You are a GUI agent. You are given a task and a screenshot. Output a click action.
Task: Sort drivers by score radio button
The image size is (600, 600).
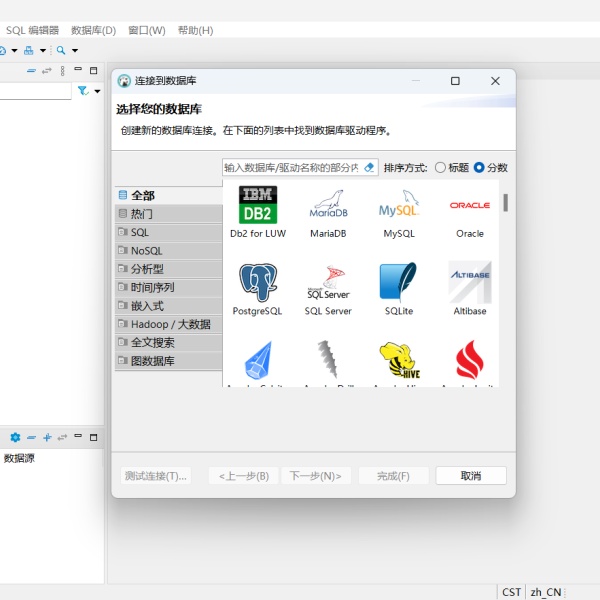[x=479, y=168]
